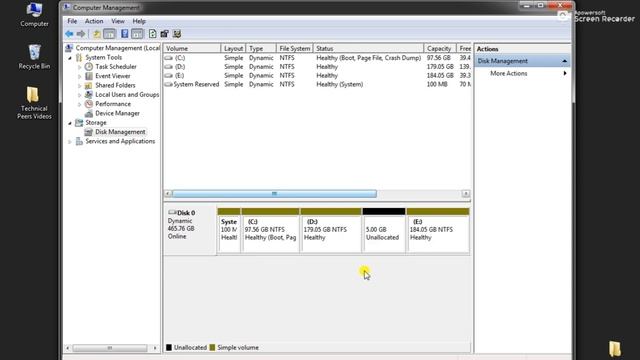Sort by the Capacity column header
Viewport: 640px width, 360px height.
click(x=440, y=48)
